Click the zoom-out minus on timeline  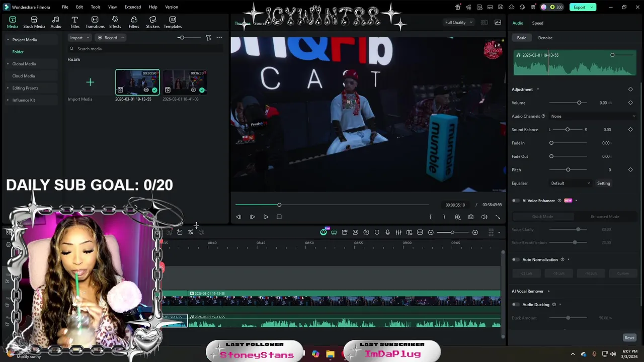coord(431,232)
